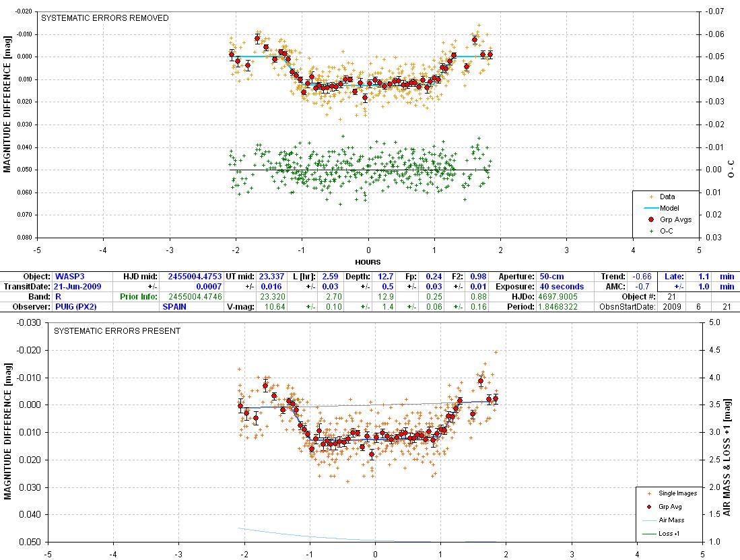The height and width of the screenshot is (560, 740).
Task: Click the HOURS x-axis title
Action: (x=368, y=262)
